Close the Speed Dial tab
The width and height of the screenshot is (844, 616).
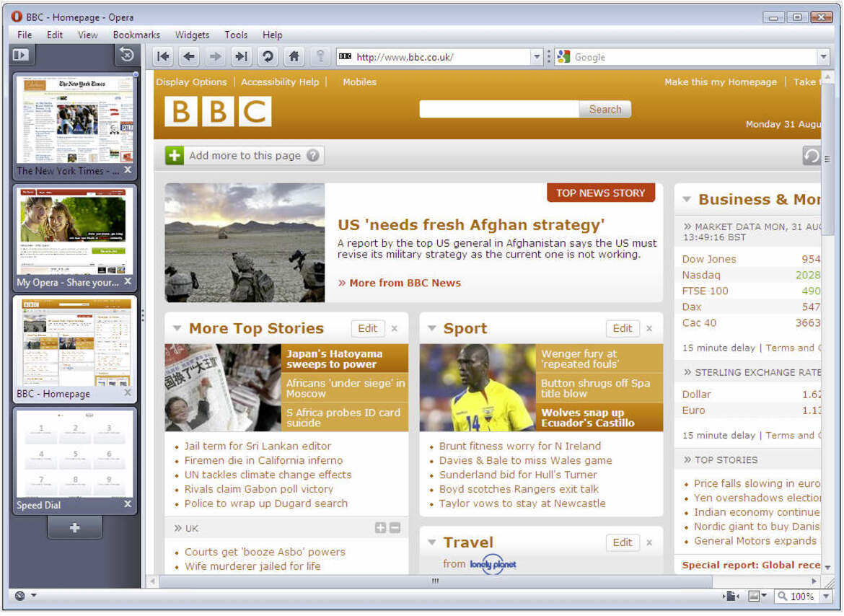pyautogui.click(x=128, y=505)
